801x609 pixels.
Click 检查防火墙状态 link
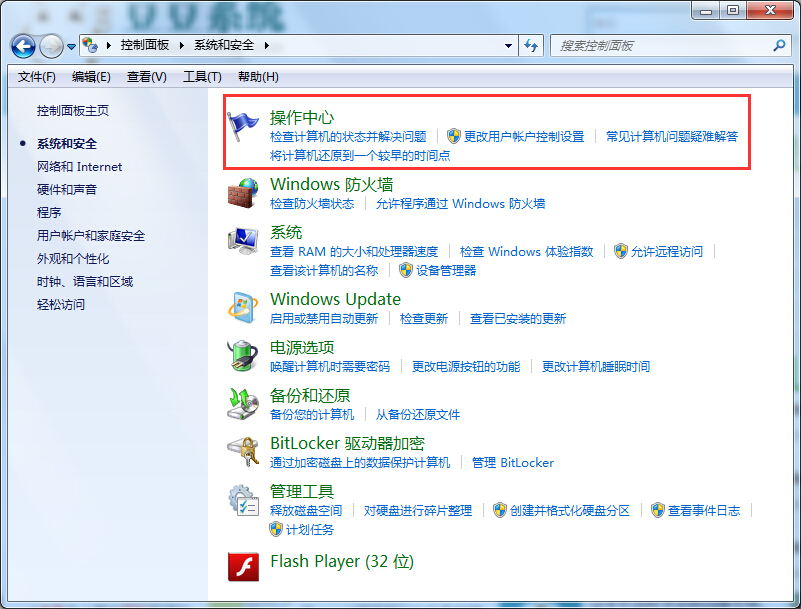click(x=312, y=204)
